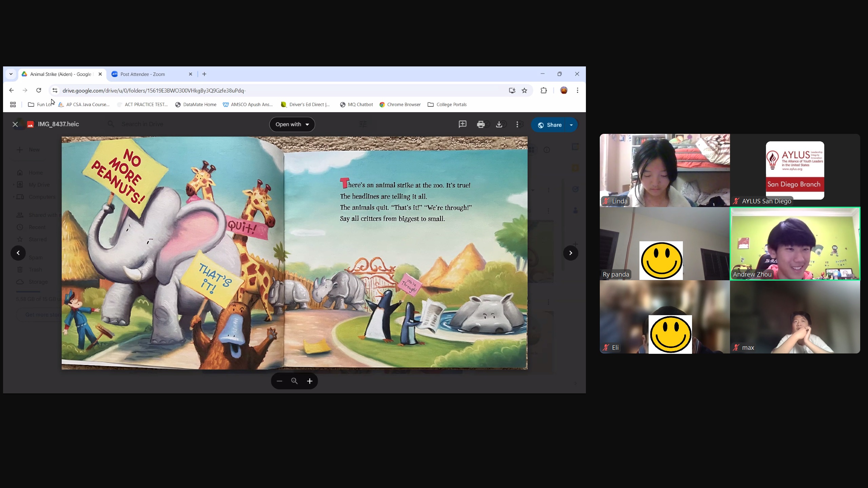Go to next image in preview
Viewport: 868px width, 488px height.
571,253
